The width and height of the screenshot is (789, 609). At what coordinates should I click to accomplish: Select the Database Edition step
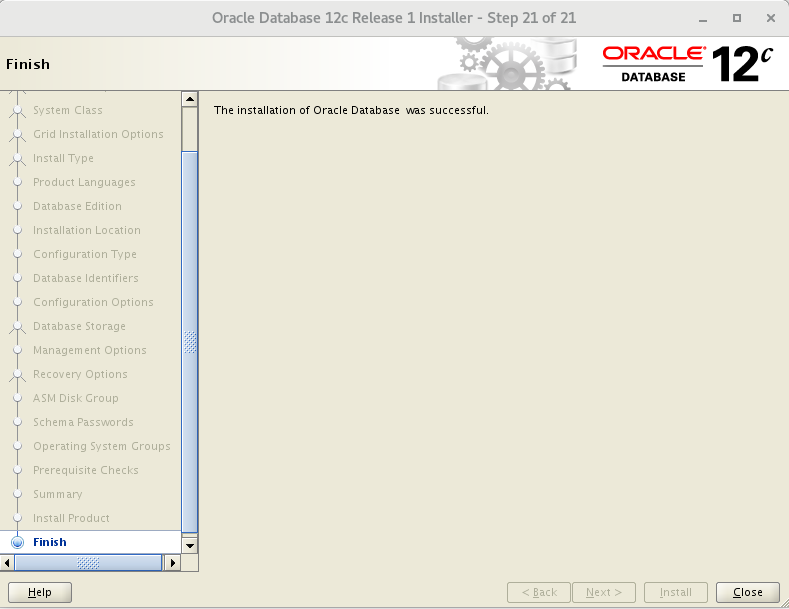[x=77, y=206]
